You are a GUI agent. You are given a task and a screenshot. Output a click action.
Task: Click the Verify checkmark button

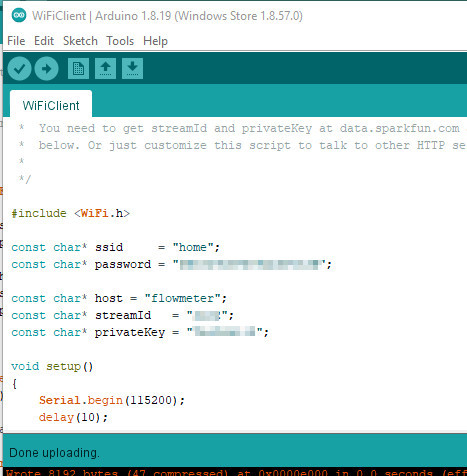pyautogui.click(x=20, y=69)
